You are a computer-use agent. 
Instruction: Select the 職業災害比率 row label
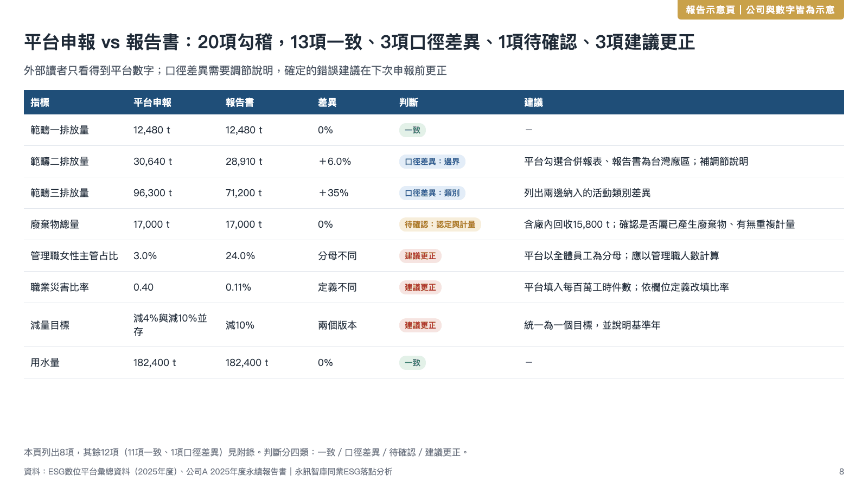click(60, 287)
